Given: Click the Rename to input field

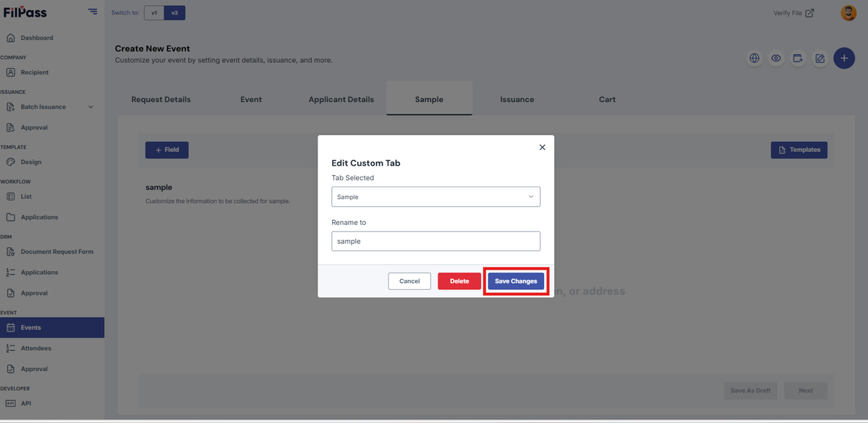Looking at the screenshot, I should 435,241.
